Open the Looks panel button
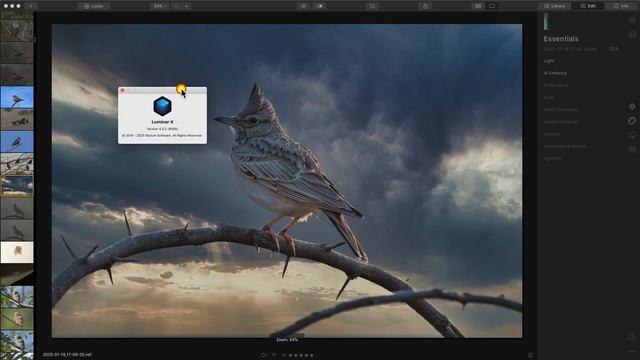Viewport: 640px width, 360px height. (93, 6)
